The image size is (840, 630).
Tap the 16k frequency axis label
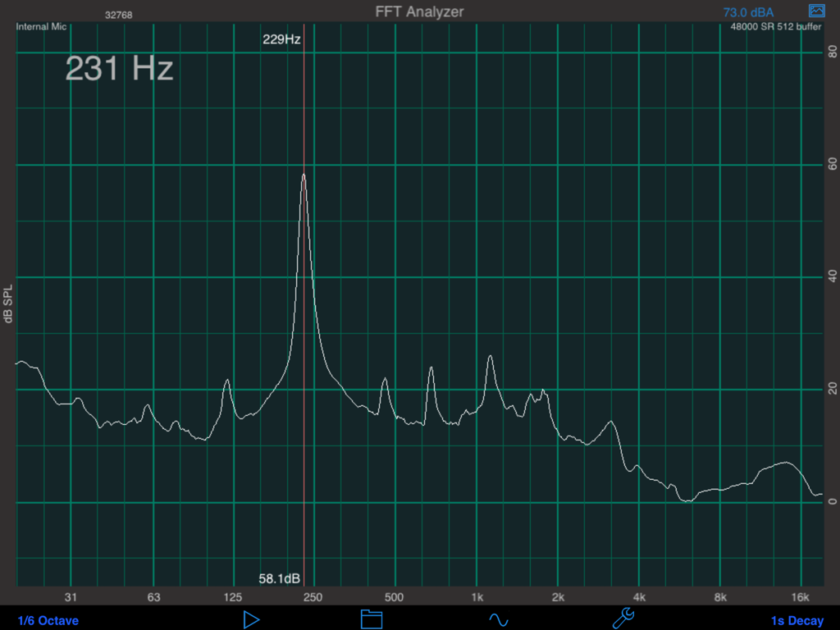[x=801, y=597]
